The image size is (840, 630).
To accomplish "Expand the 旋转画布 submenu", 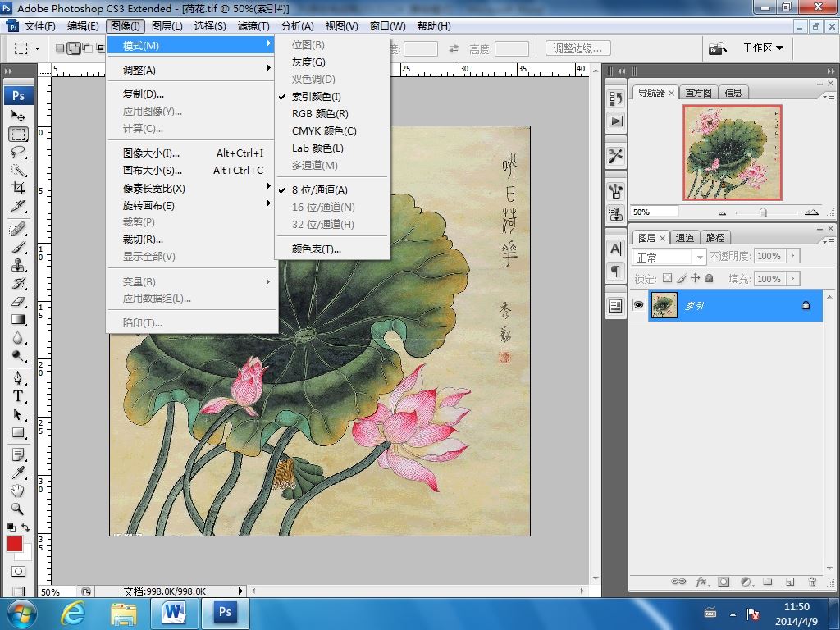I will point(192,206).
